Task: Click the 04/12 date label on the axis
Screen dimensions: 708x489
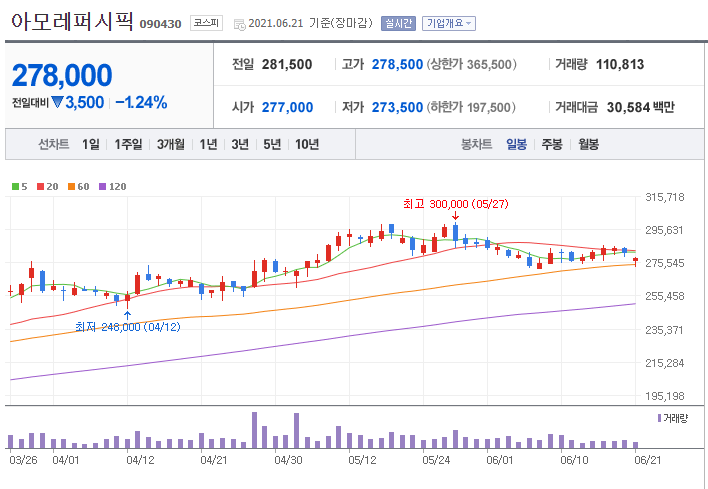Action: coord(140,461)
